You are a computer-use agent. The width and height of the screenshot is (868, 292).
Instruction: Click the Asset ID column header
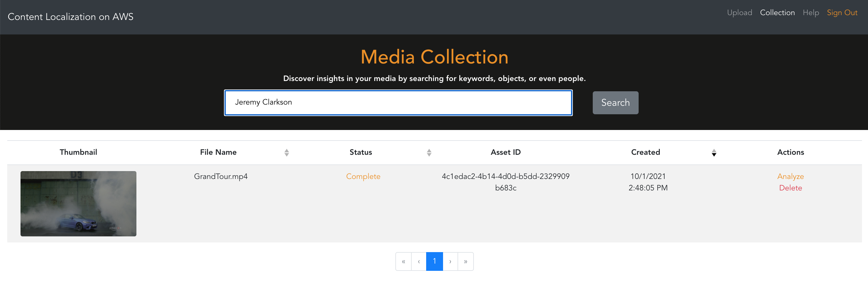click(506, 152)
